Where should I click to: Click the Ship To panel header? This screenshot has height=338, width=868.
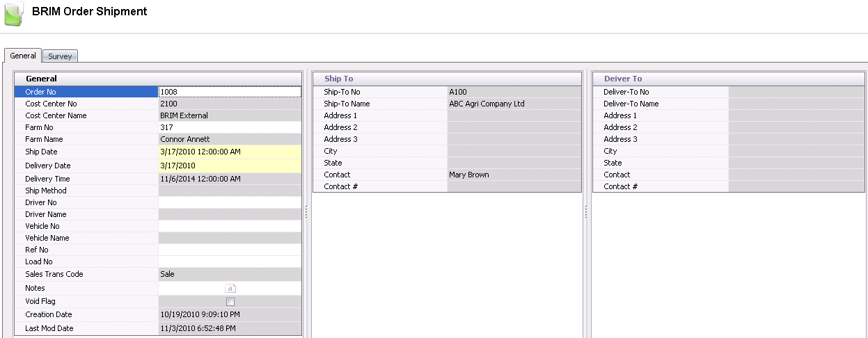tap(446, 79)
